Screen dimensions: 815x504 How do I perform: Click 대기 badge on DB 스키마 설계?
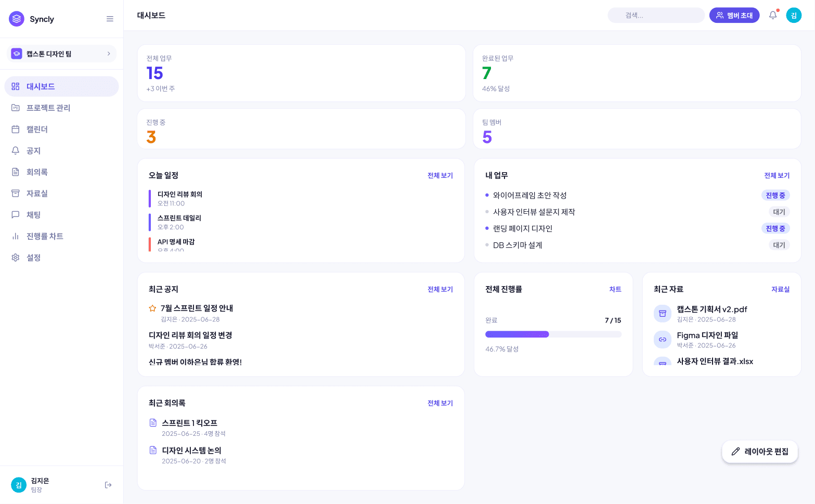(x=779, y=245)
